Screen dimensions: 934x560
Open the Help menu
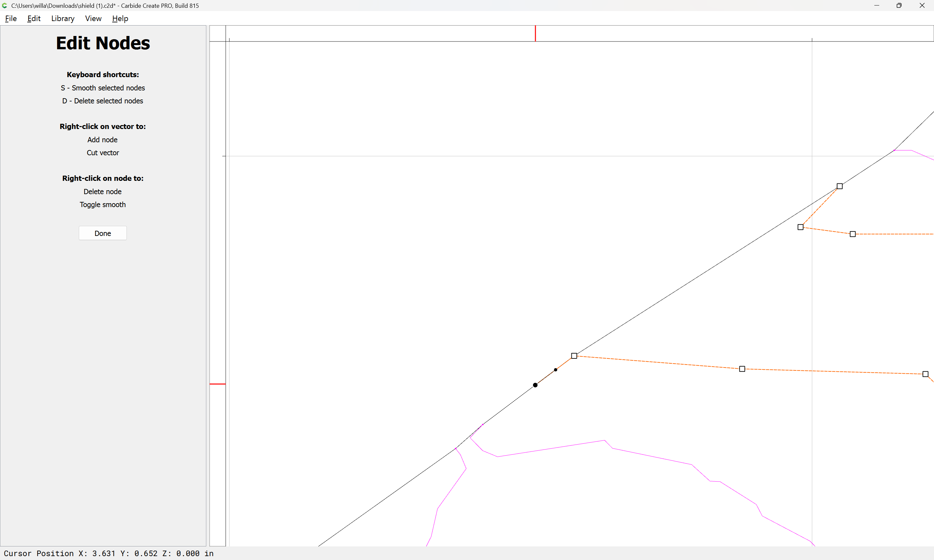pyautogui.click(x=120, y=18)
